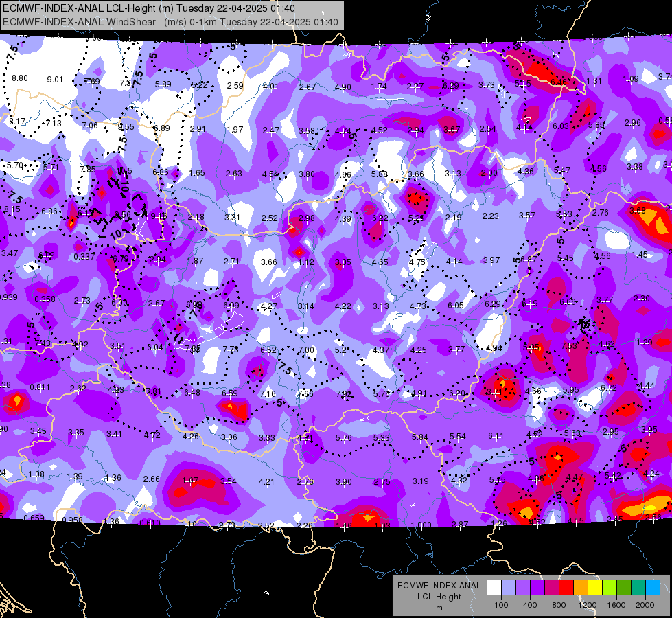
Task: Click the grid value '4.22'
Action: click(x=343, y=306)
